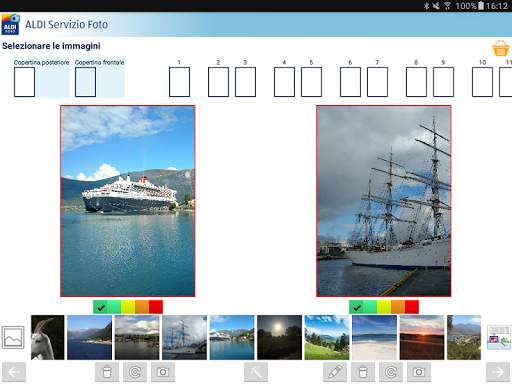Open the shopping basket icon

[501, 48]
